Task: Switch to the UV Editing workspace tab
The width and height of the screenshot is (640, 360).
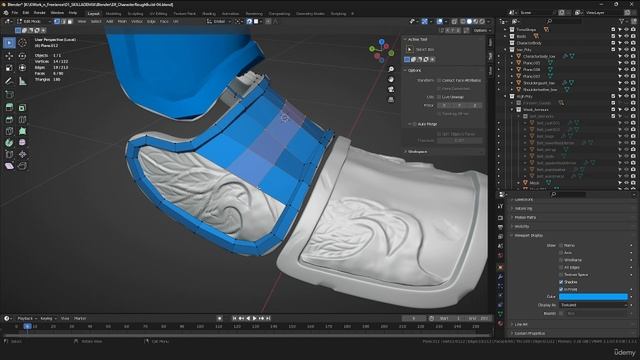Action: 158,13
